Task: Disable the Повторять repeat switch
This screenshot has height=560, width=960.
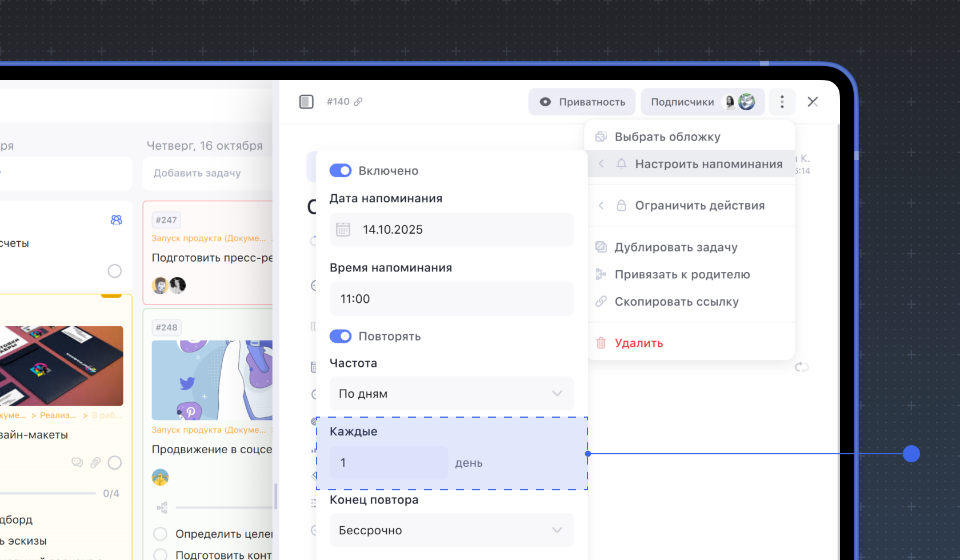Action: [x=341, y=337]
